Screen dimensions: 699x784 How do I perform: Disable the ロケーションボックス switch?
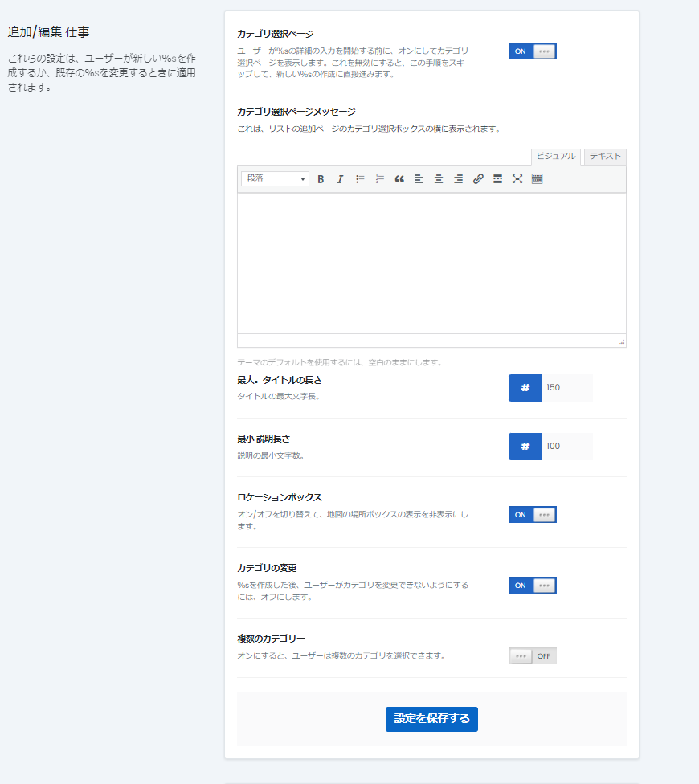pyautogui.click(x=532, y=515)
